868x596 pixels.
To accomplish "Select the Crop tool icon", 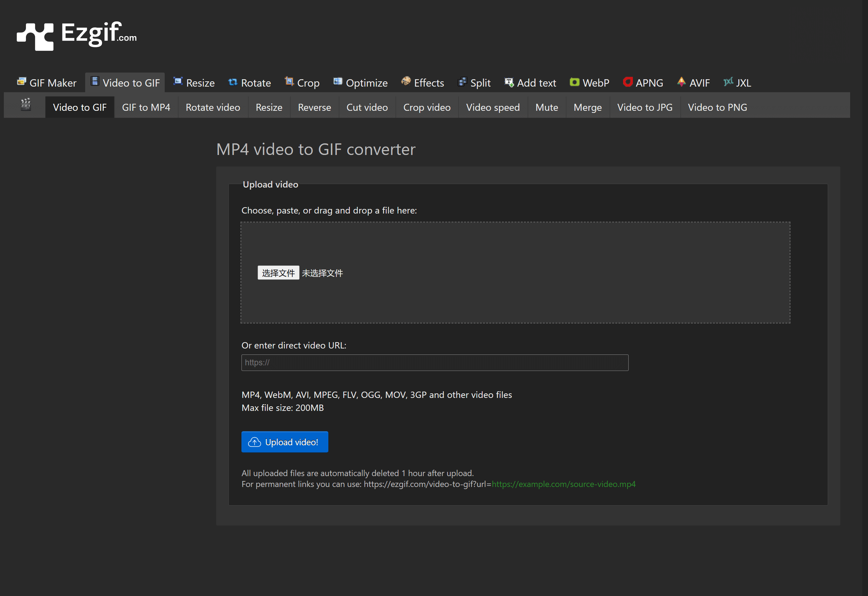I will tap(289, 81).
